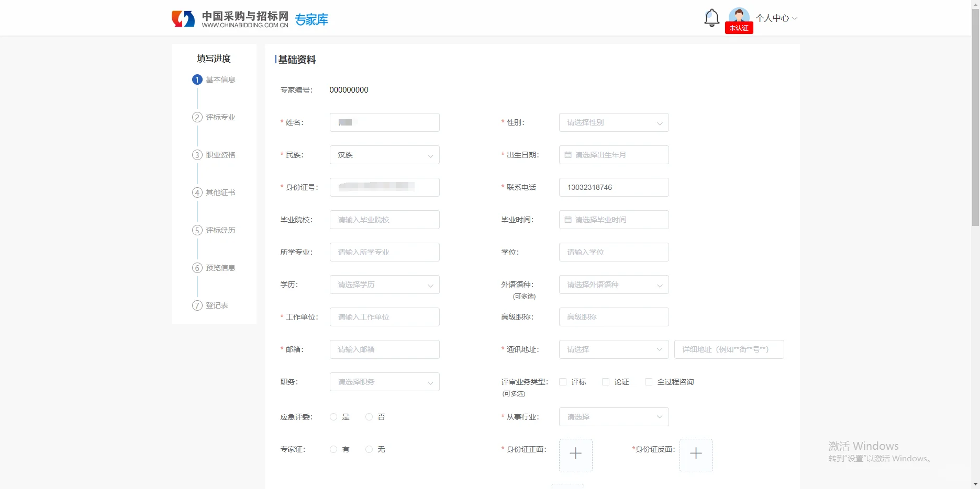This screenshot has width=980, height=489.
Task: Click the China Bidding website logo
Action: click(x=230, y=17)
